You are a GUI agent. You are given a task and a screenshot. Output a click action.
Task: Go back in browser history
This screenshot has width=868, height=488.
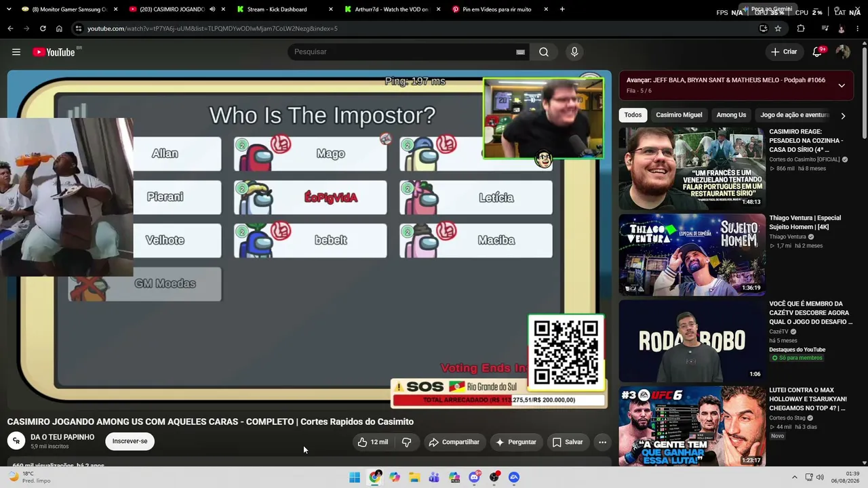[10, 28]
